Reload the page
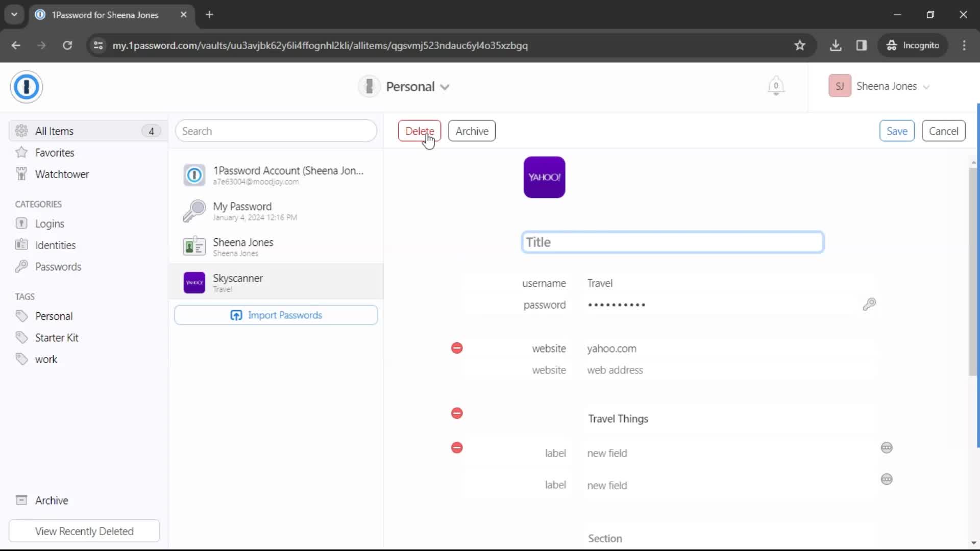980x551 pixels. point(67,45)
